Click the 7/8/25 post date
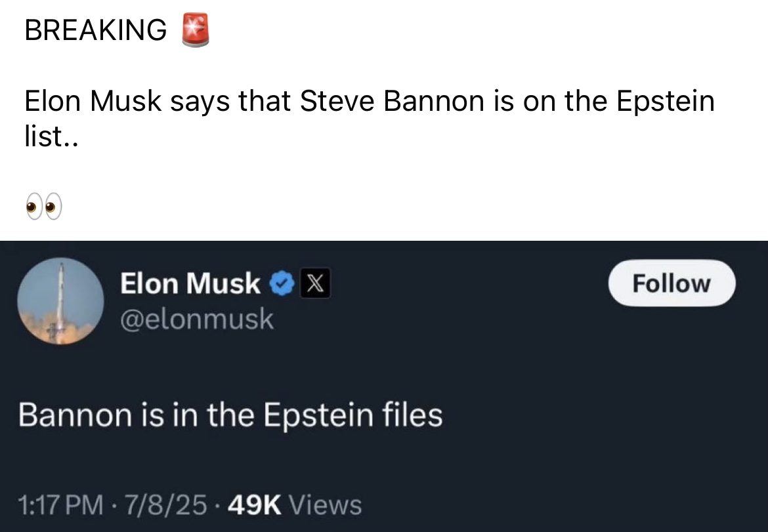Viewport: 768px width, 532px height. [x=165, y=505]
